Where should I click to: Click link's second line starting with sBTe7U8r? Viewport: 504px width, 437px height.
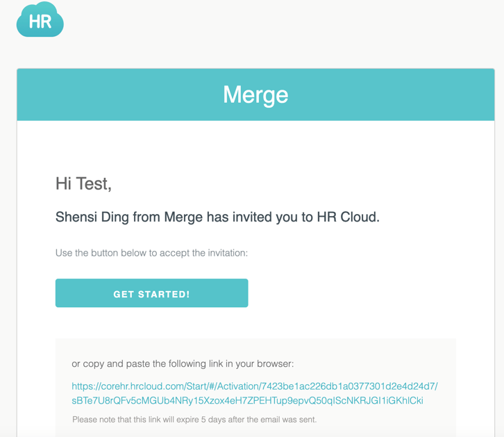247,401
